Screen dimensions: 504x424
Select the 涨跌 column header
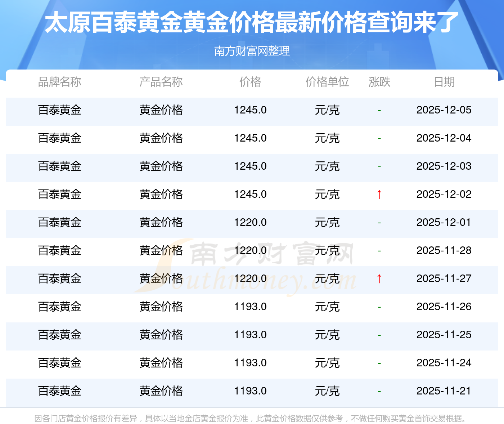[x=379, y=82]
